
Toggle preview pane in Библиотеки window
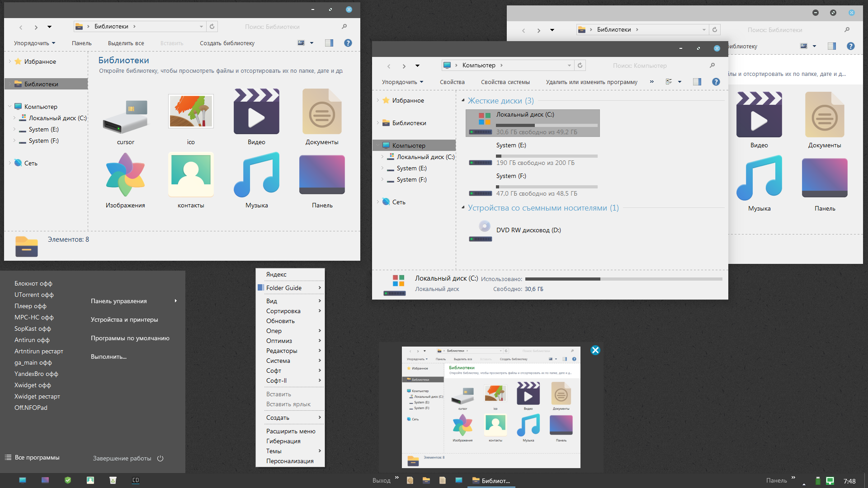click(x=329, y=43)
